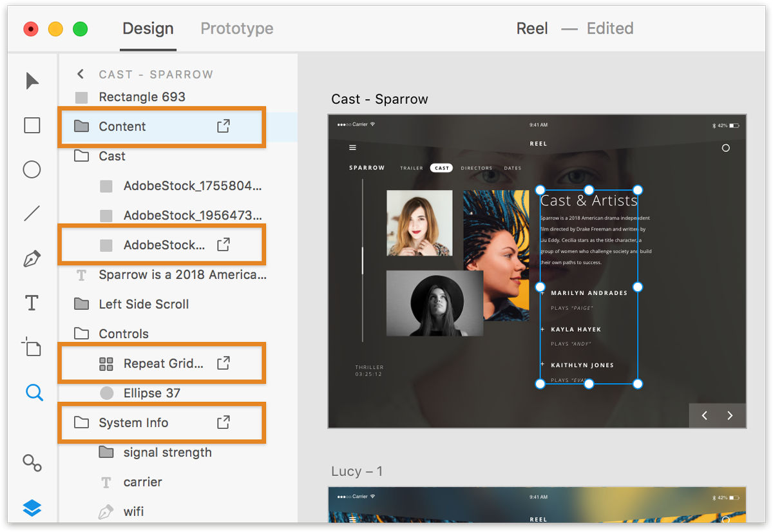Click the SPARROW title in artboard nav
Screen dimensions: 773x532
point(367,168)
